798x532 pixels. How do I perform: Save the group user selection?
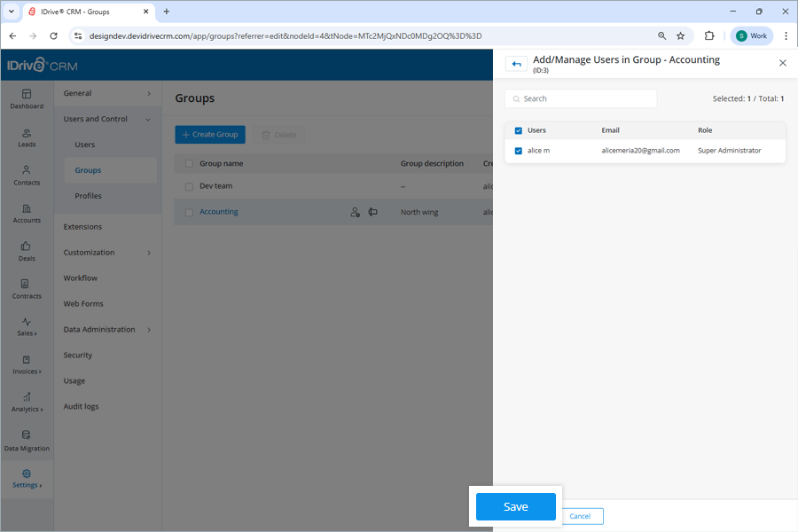pos(515,506)
